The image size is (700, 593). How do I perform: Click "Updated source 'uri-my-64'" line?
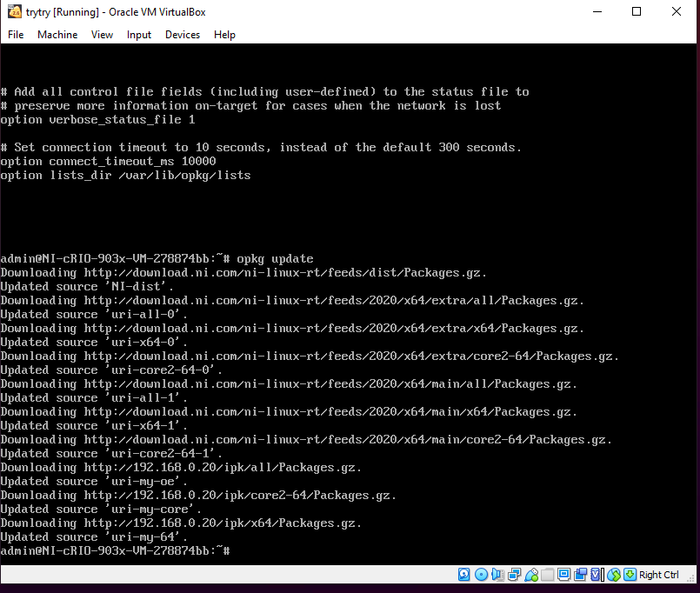tap(94, 536)
